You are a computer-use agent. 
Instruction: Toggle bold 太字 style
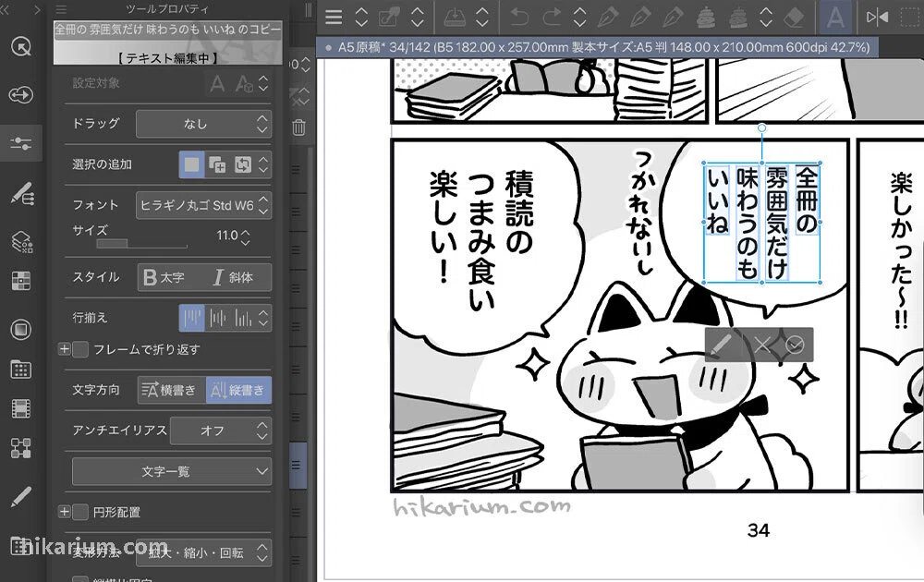164,277
